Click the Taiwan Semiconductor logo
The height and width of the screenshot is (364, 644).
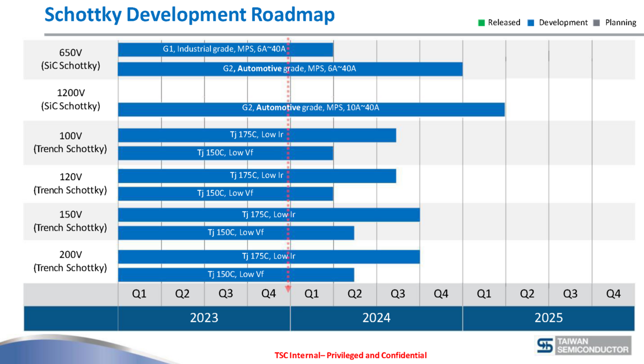click(583, 346)
